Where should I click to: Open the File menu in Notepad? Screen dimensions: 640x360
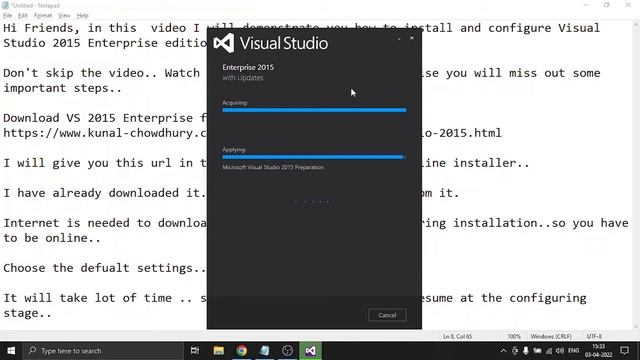pyautogui.click(x=7, y=16)
